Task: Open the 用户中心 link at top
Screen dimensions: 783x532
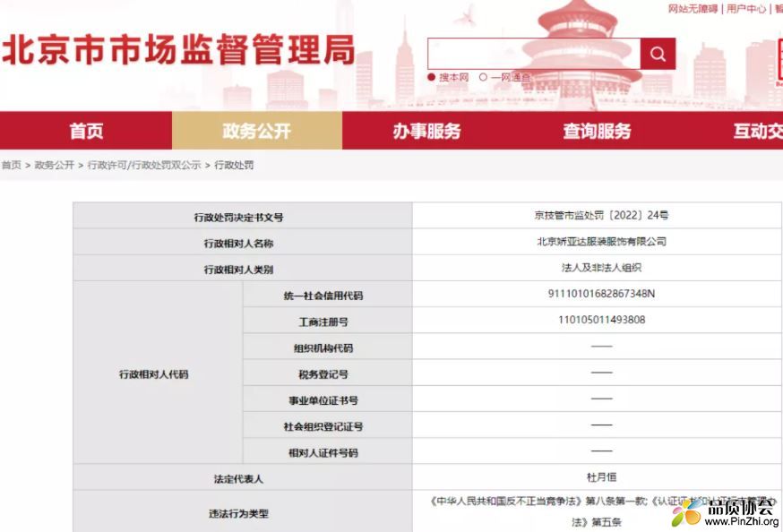Action: pyautogui.click(x=746, y=8)
